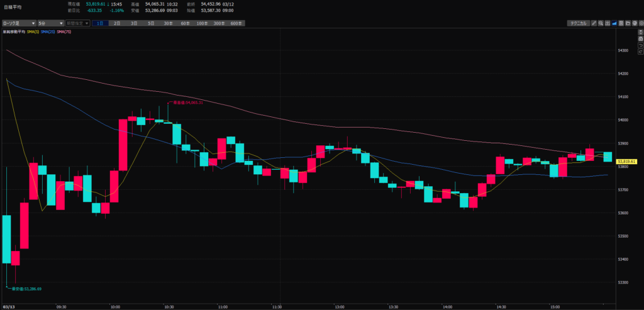
Task: Click the undo arrow icon
Action: [x=640, y=45]
